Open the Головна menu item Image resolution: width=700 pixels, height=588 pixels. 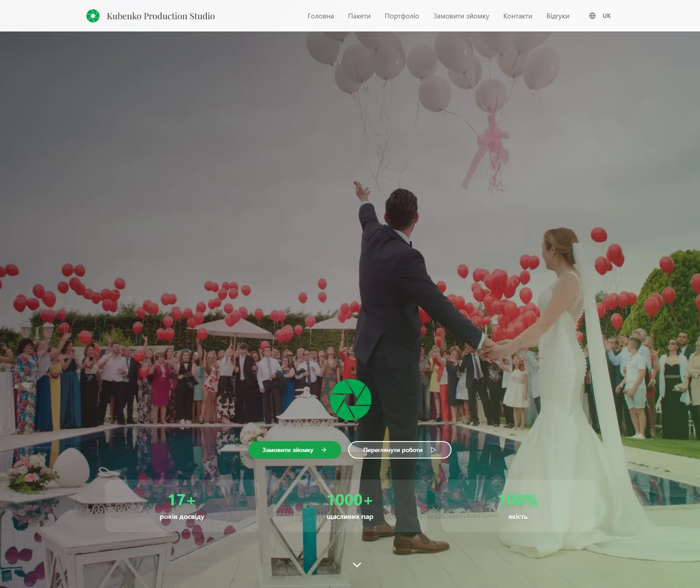pyautogui.click(x=321, y=16)
